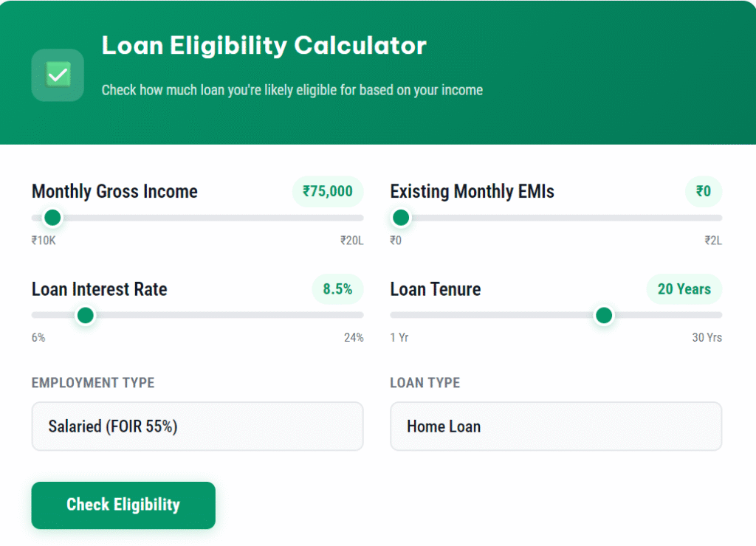Click the Loan Eligibility Calculator title
The image size is (756, 546).
point(264,46)
